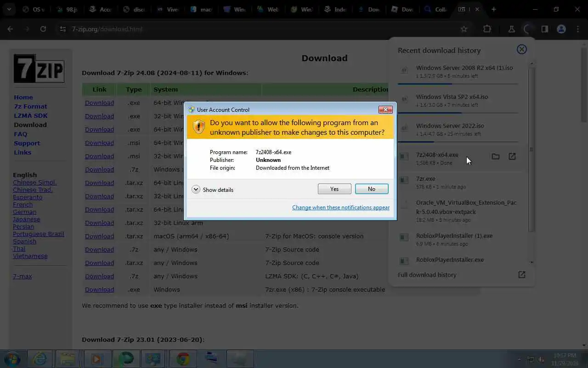Switch to the Web tab
588x368 pixels.
pyautogui.click(x=268, y=9)
